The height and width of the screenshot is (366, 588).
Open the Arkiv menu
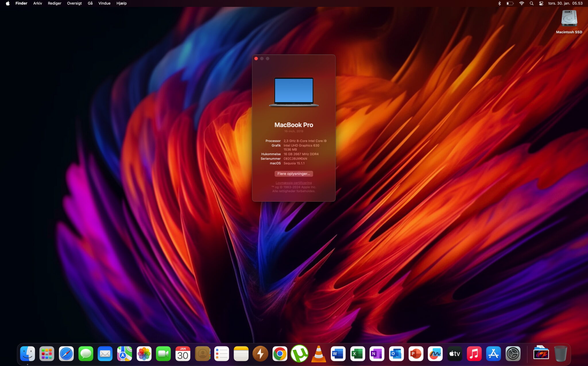[x=38, y=3]
